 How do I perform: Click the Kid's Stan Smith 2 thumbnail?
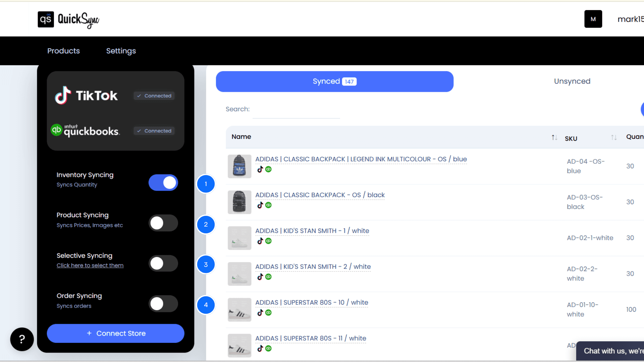point(239,274)
